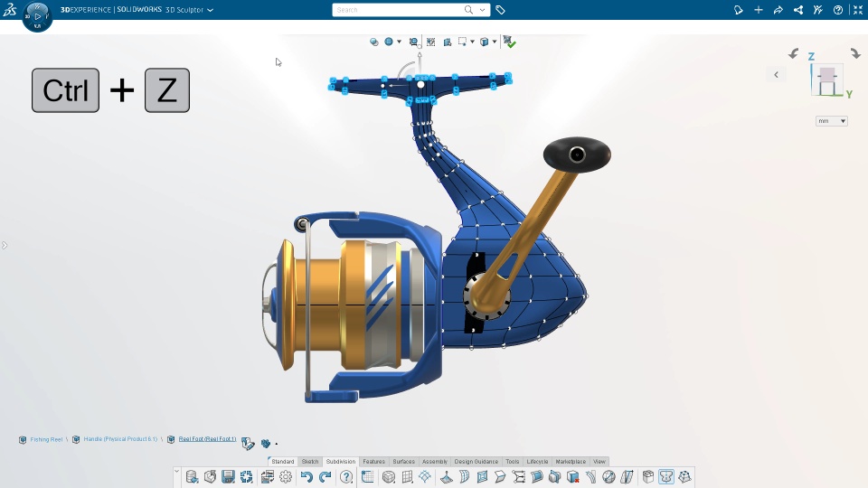Click the tag icon beside search box
Screen dimensions: 868x488
(500, 10)
